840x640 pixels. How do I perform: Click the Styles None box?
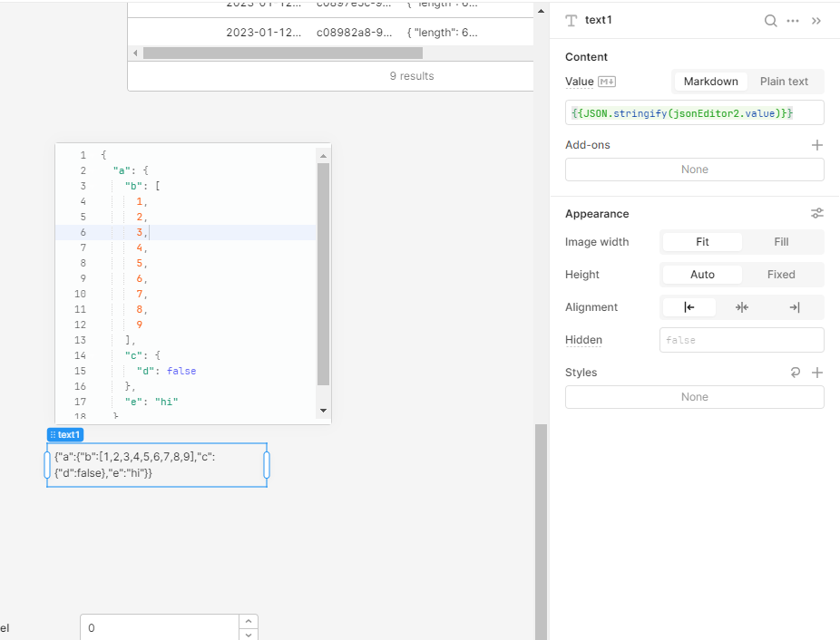694,397
